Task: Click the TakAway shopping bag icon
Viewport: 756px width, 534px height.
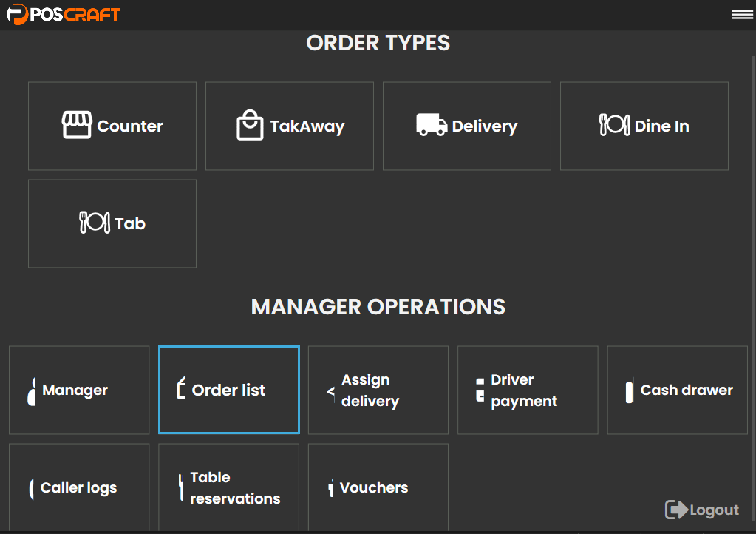Action: click(x=250, y=126)
